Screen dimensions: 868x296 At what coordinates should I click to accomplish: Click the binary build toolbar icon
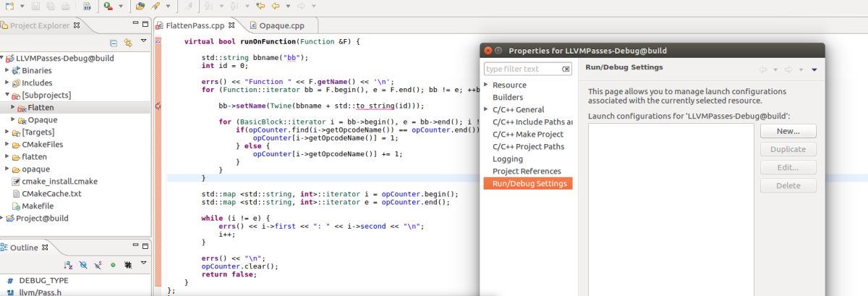tap(87, 7)
